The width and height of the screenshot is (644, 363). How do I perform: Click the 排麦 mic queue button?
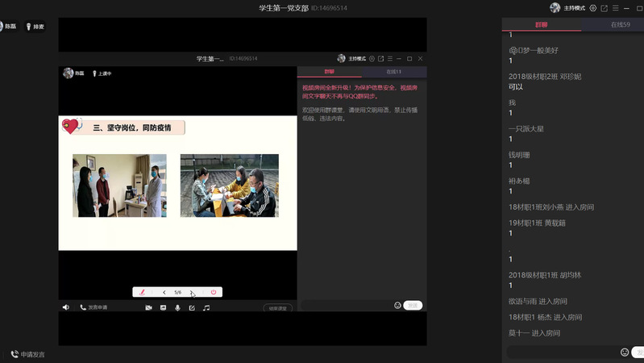(x=35, y=27)
